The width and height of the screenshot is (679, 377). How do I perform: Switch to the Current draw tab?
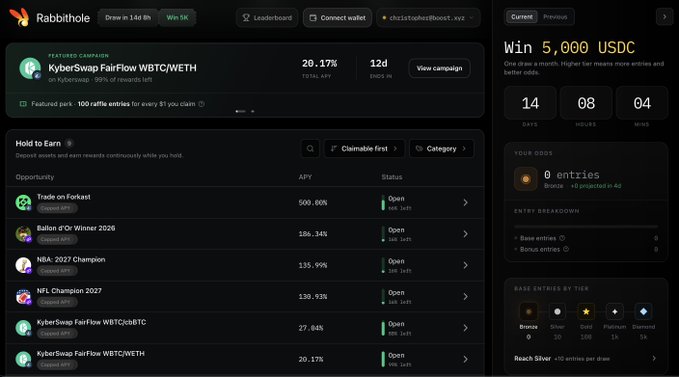click(521, 17)
